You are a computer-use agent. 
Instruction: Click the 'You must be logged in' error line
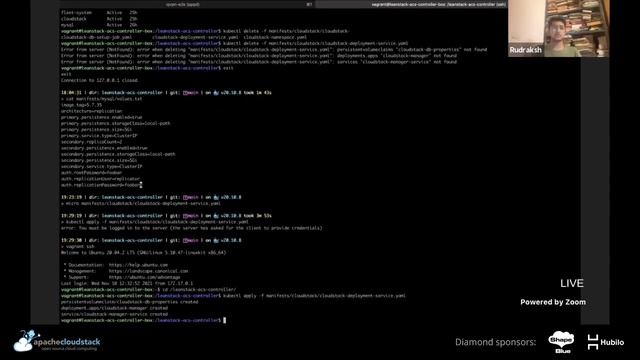tap(191, 228)
